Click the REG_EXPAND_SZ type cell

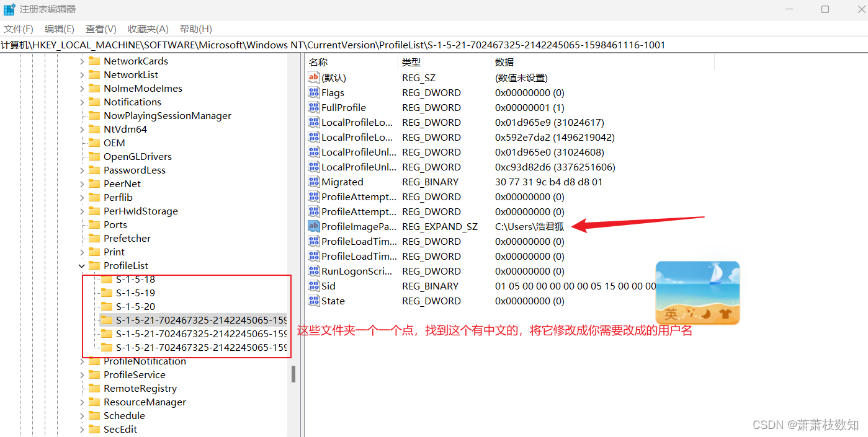(x=440, y=226)
